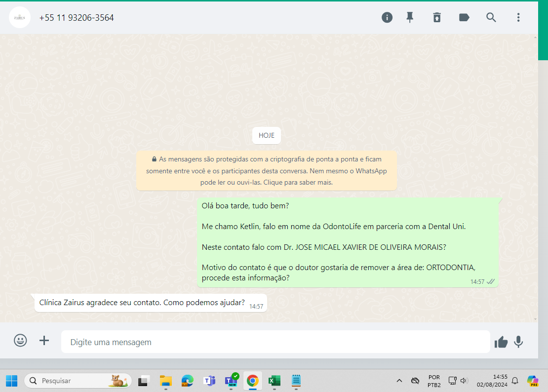Send a thumbs-up reaction
Viewport: 548px width, 392px height.
[501, 342]
